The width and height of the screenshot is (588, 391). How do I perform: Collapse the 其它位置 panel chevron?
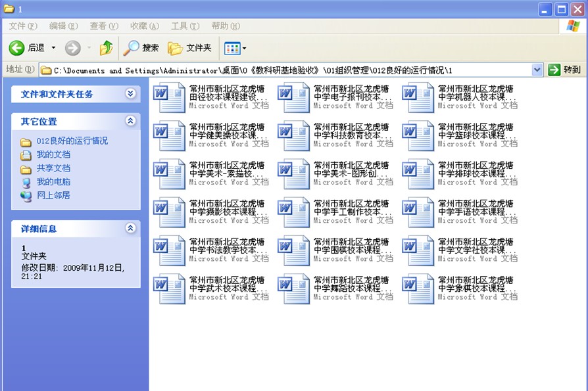point(130,121)
